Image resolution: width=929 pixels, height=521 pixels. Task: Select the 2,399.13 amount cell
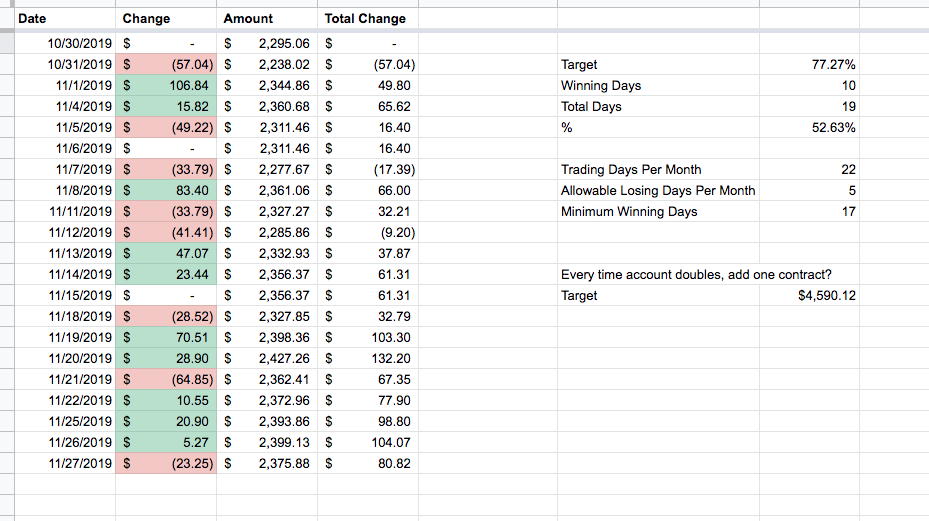coord(267,443)
